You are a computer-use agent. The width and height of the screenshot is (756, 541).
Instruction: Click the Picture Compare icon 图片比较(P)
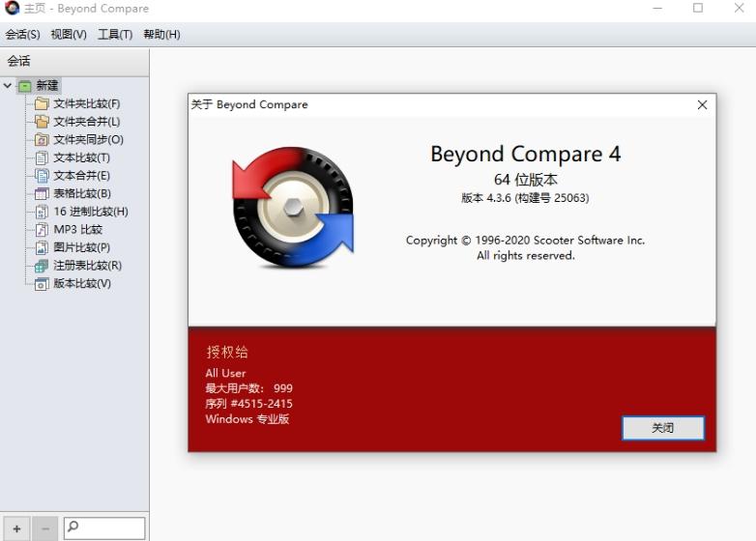42,247
